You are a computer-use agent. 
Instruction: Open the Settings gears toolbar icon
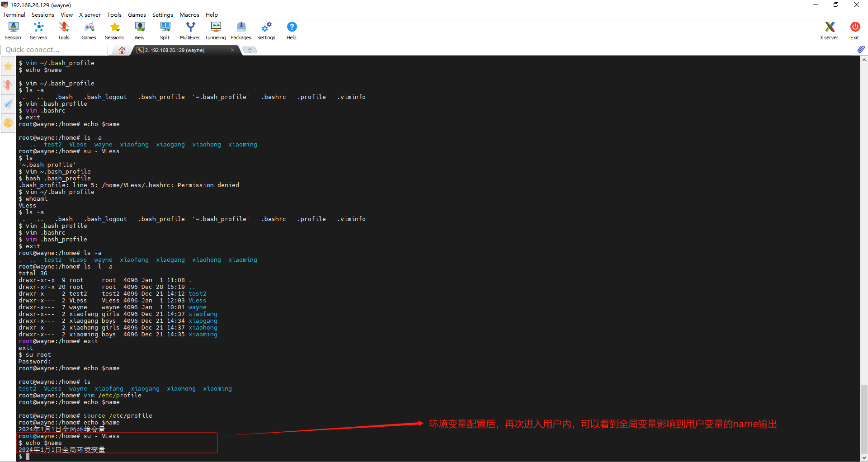266,31
